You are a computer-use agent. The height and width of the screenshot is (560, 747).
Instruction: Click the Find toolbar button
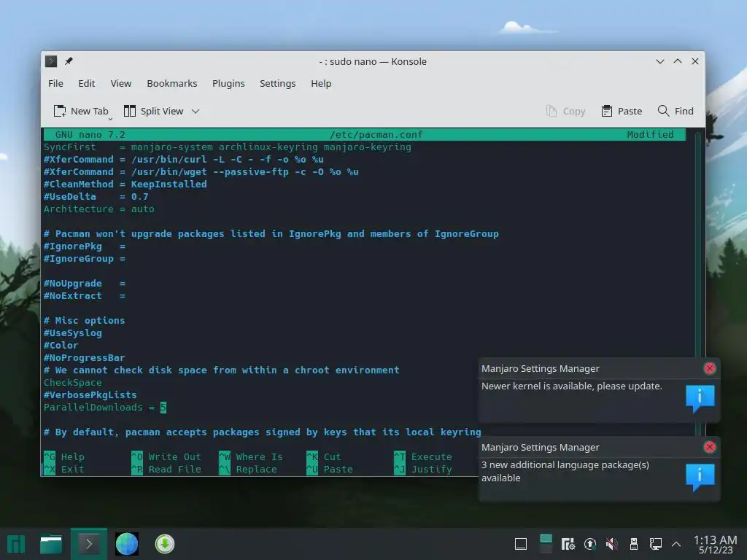676,111
